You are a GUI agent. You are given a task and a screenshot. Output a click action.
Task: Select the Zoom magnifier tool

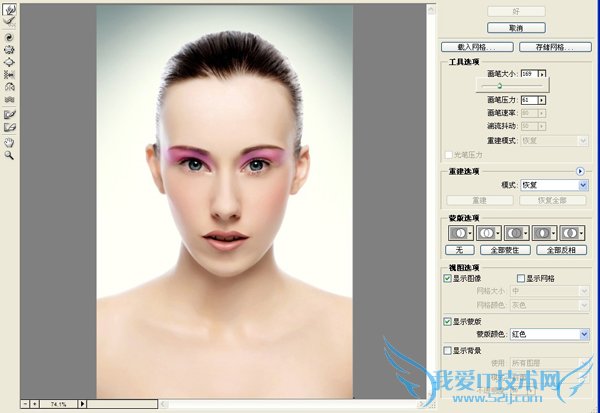coord(9,155)
